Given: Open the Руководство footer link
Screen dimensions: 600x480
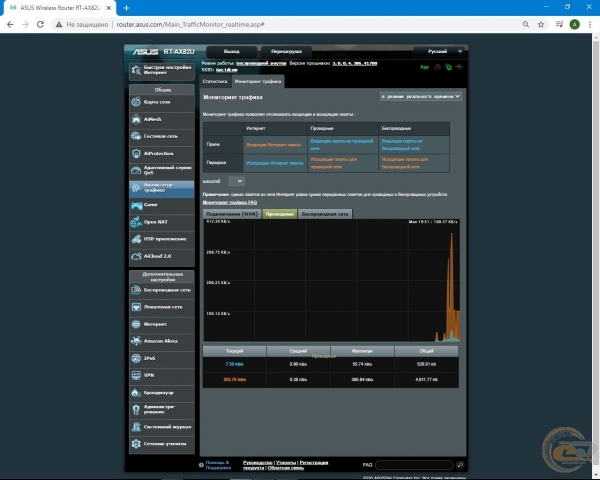Looking at the screenshot, I should [258, 462].
